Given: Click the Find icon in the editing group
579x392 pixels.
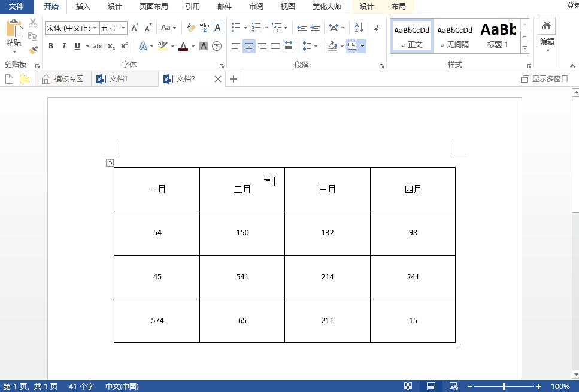Looking at the screenshot, I should (547, 26).
